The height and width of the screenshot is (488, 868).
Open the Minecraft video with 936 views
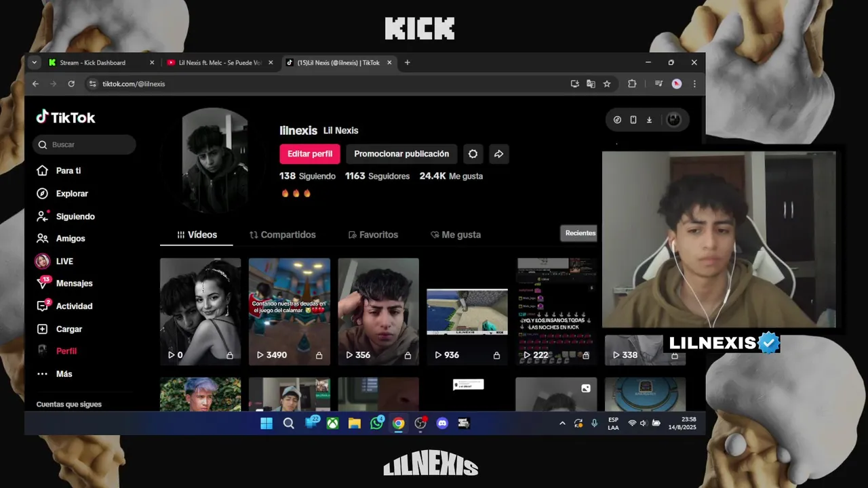467,311
